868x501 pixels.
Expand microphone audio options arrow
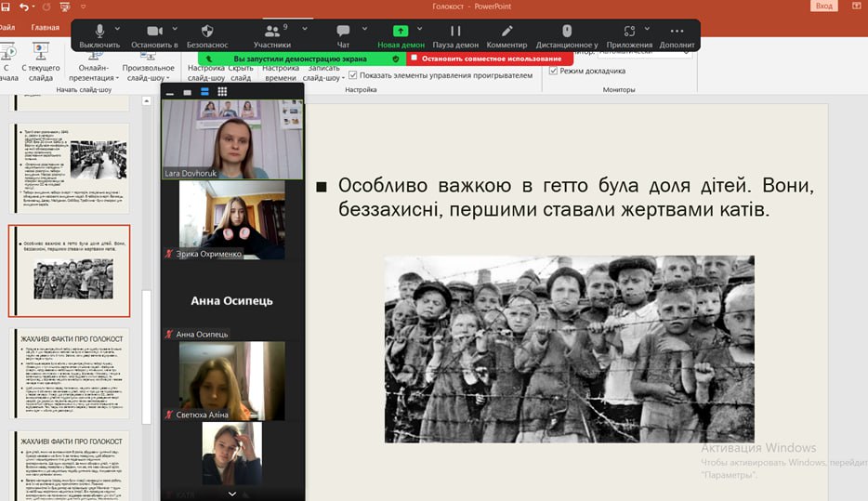coord(117,29)
